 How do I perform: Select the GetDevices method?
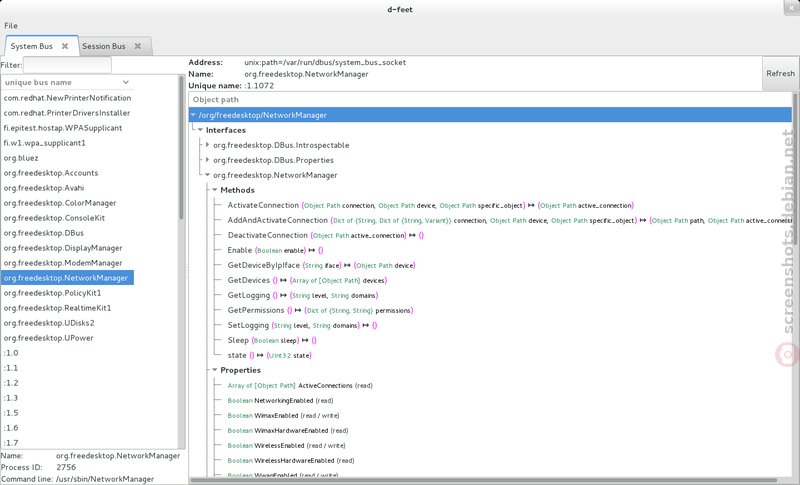click(x=307, y=280)
